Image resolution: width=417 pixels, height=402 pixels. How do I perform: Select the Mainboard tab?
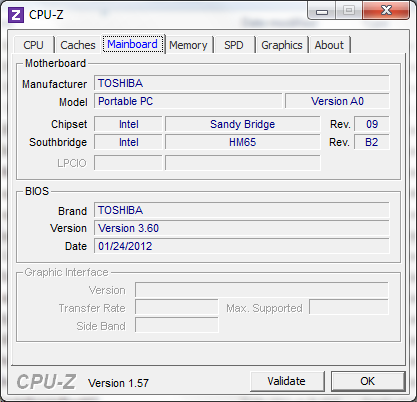tap(133, 44)
